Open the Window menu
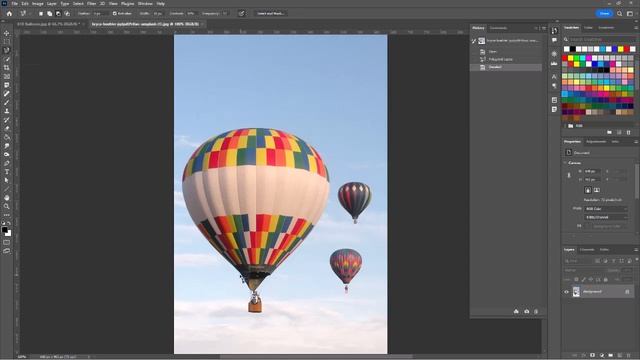Image resolution: width=640 pixels, height=360 pixels. click(145, 4)
